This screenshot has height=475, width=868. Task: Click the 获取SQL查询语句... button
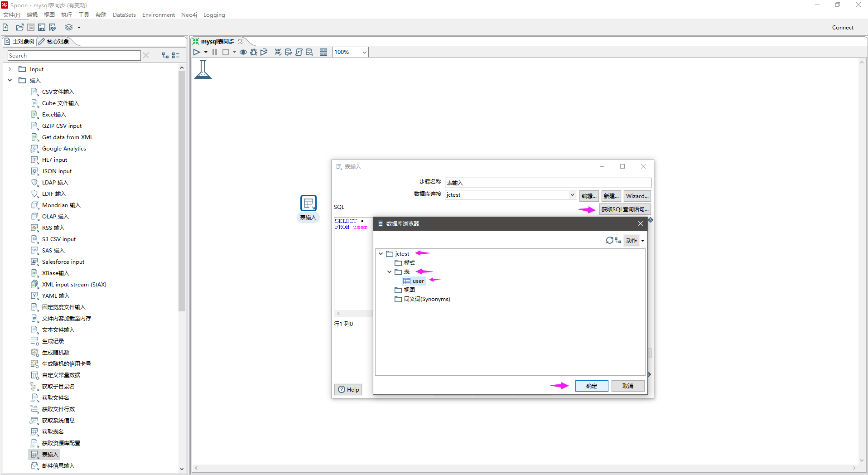pyautogui.click(x=625, y=209)
